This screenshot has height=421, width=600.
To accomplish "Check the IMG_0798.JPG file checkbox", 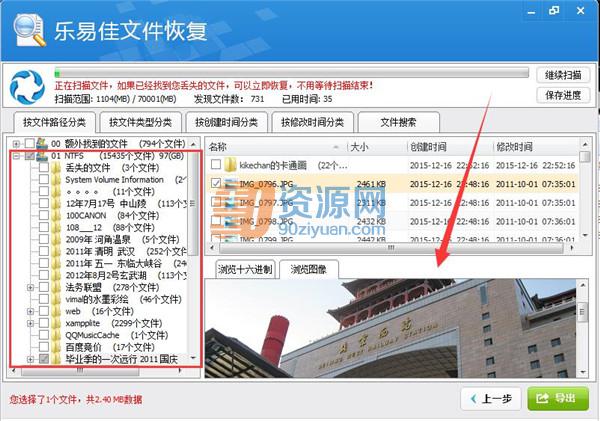I will (x=216, y=221).
